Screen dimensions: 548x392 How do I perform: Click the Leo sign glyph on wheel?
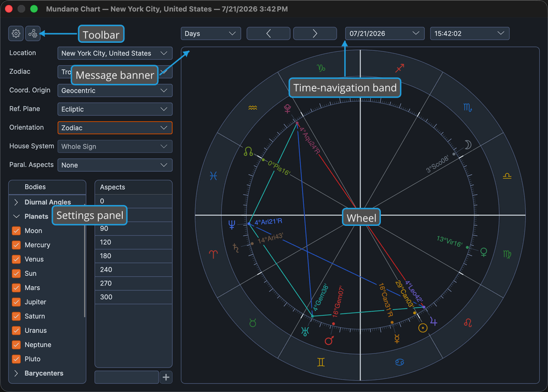coord(468,322)
